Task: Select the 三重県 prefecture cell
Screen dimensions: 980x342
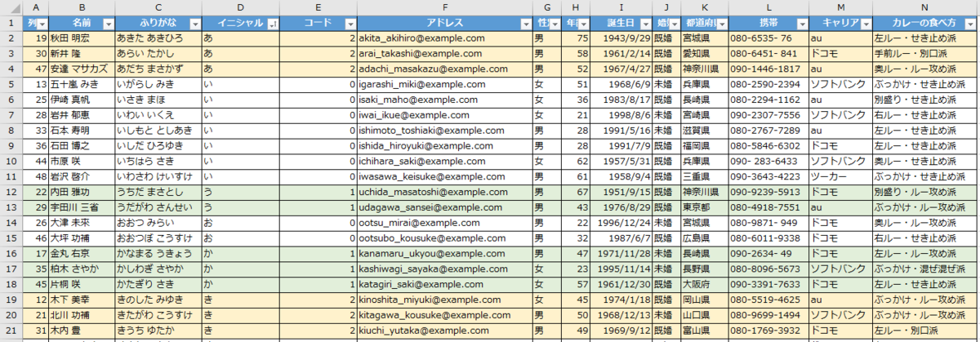Action: pos(705,176)
